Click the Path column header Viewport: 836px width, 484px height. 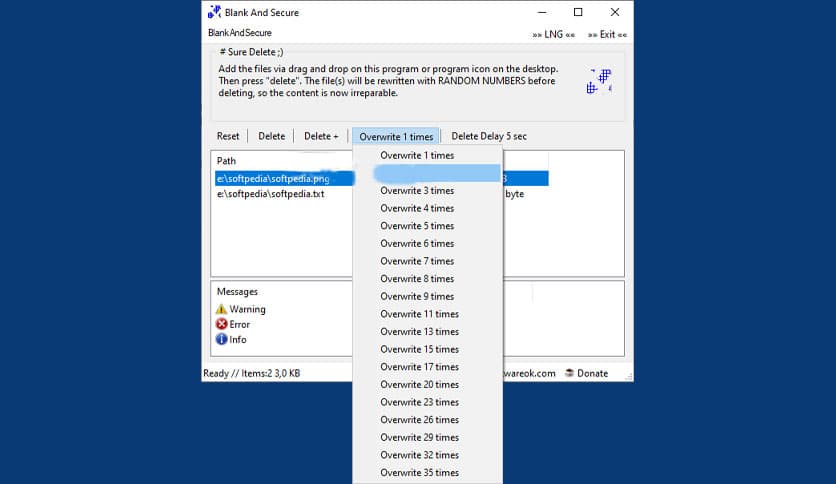[227, 161]
